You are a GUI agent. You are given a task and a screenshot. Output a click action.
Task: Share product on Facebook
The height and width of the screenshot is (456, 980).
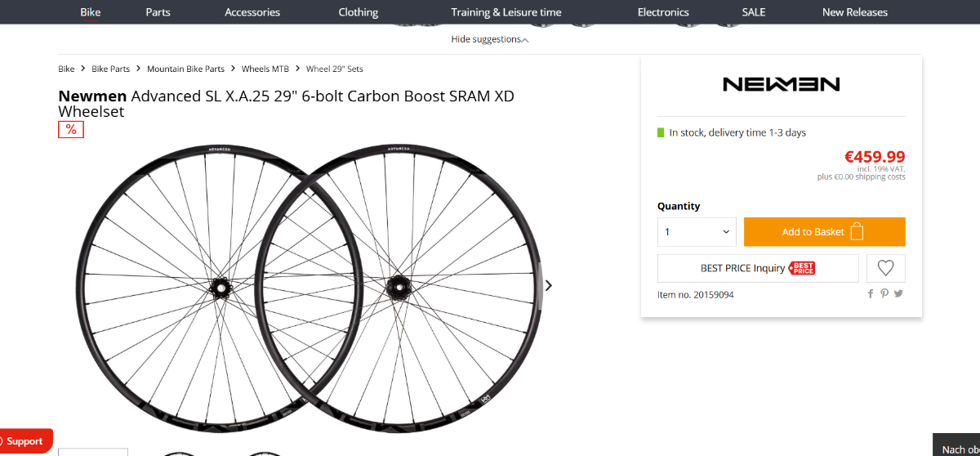point(871,294)
